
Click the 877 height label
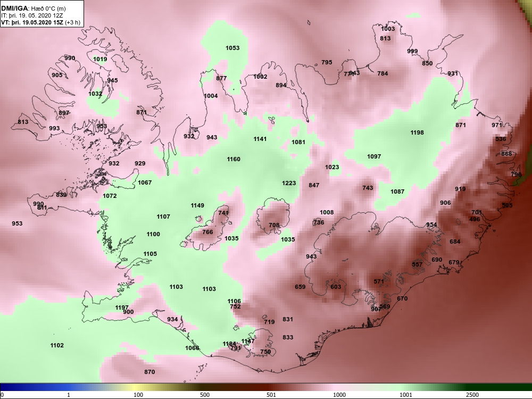(221, 78)
